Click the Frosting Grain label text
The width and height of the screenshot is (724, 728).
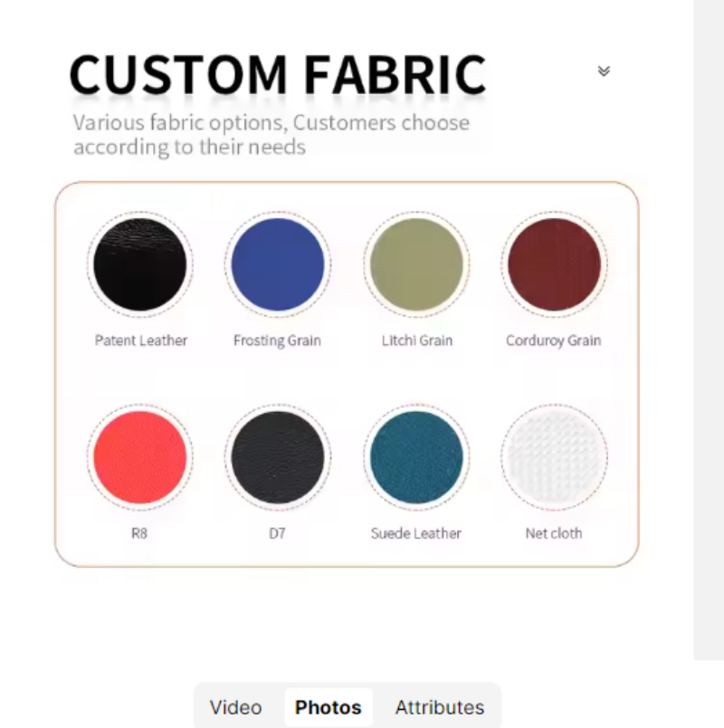click(277, 340)
